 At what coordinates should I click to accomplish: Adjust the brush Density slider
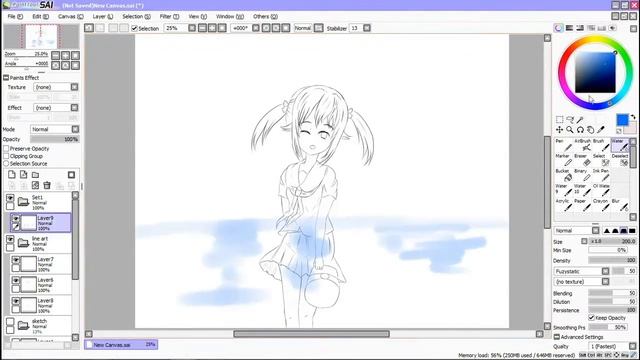(612, 260)
